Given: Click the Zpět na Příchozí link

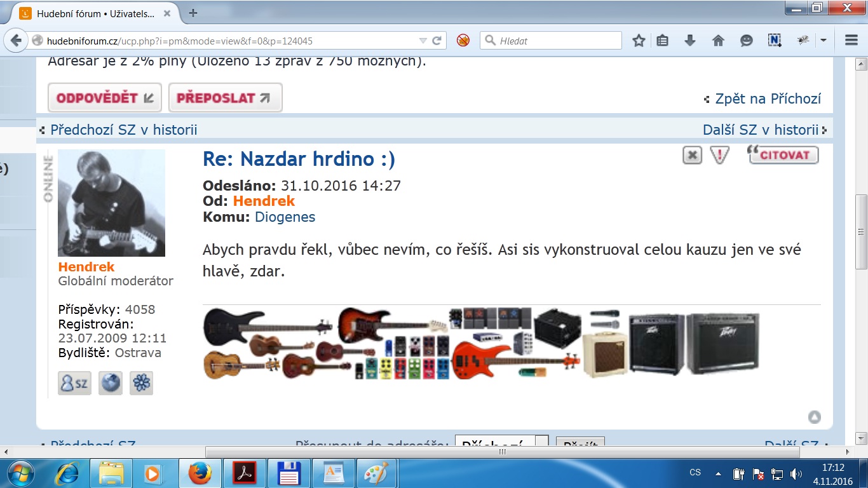Looking at the screenshot, I should (768, 98).
